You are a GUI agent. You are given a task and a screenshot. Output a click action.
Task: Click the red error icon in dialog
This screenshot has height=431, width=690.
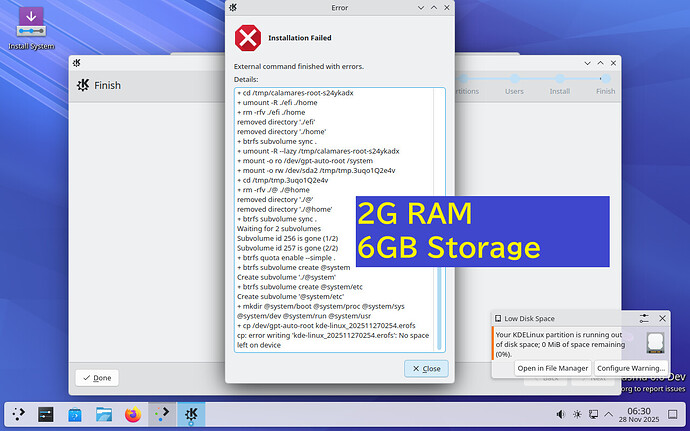(248, 38)
